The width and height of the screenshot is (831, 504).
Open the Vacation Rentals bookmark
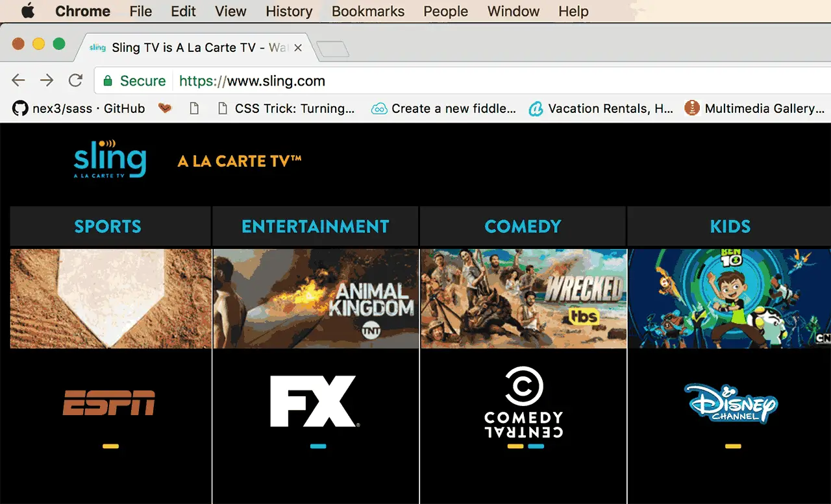(601, 108)
